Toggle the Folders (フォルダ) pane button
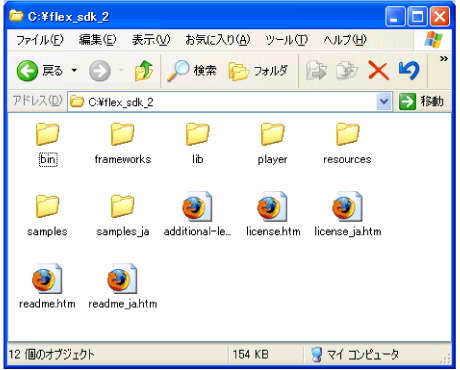 click(x=258, y=71)
